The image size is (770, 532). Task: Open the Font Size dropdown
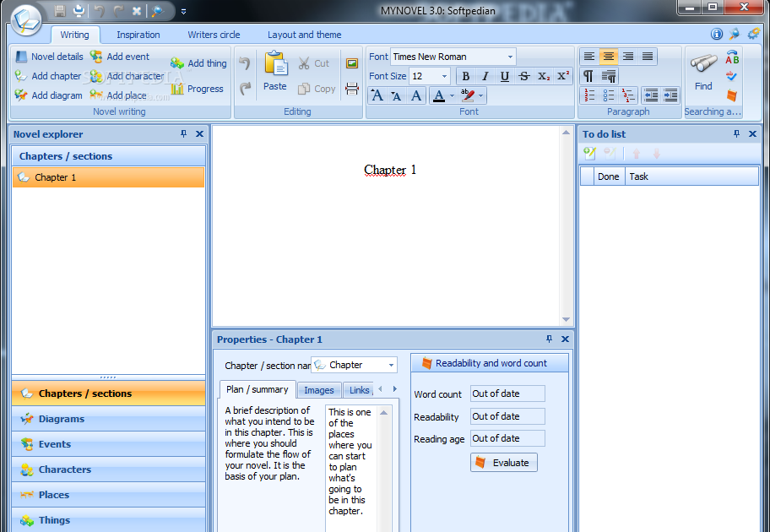point(444,76)
